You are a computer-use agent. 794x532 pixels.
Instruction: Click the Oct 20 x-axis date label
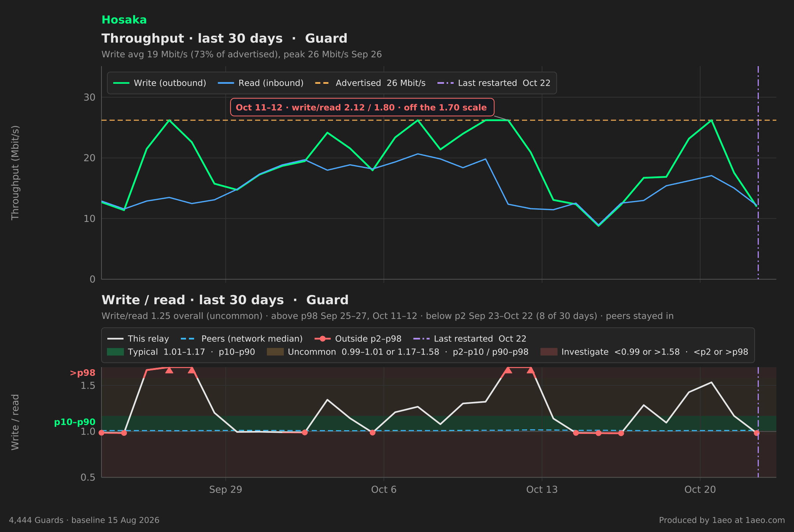tap(700, 489)
